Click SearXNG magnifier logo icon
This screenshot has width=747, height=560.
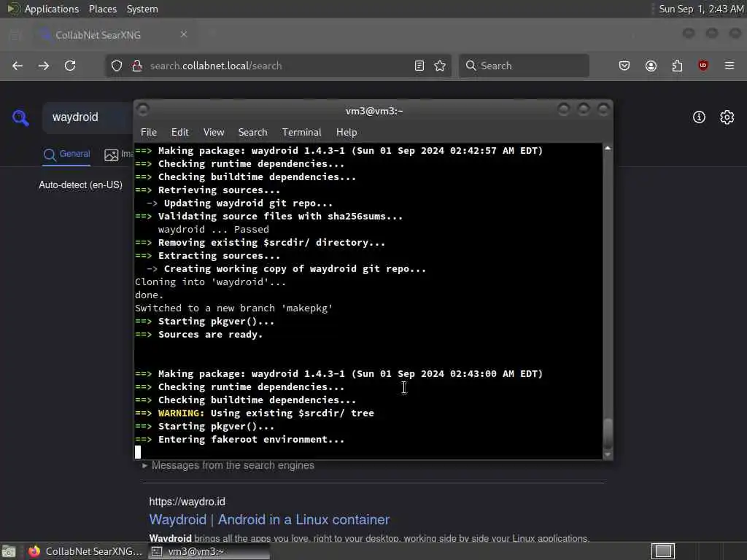(20, 117)
